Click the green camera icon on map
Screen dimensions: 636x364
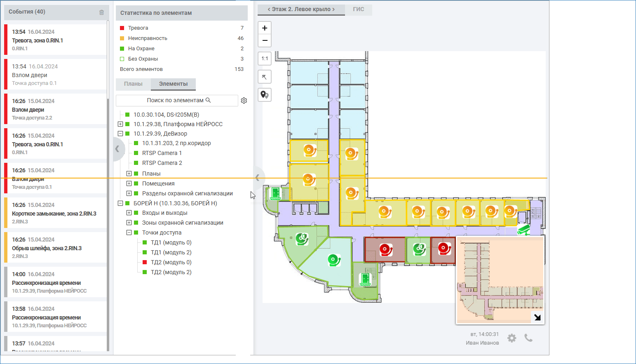pyautogui.click(x=523, y=230)
